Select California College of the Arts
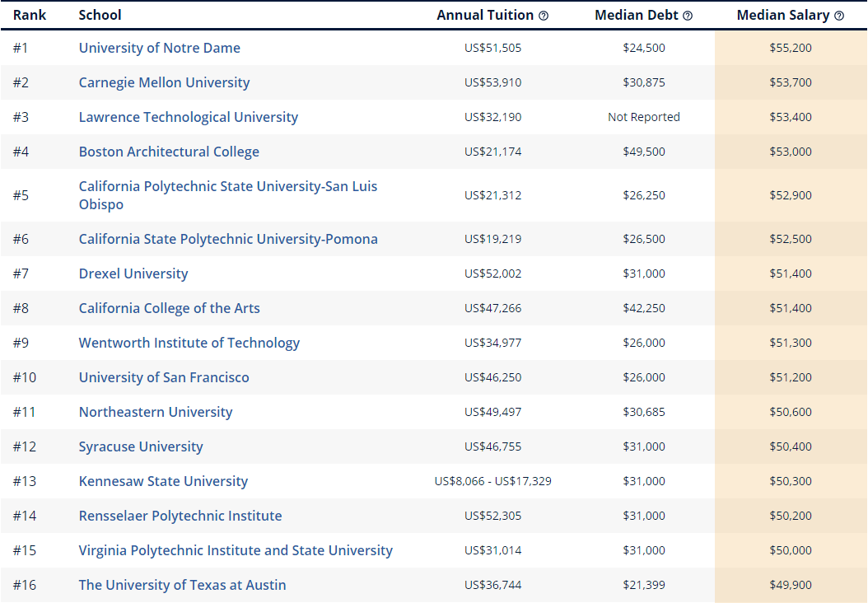The image size is (868, 603). pos(169,308)
